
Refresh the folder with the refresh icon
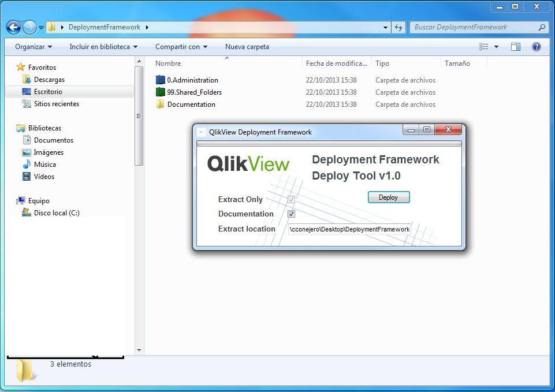pos(398,27)
